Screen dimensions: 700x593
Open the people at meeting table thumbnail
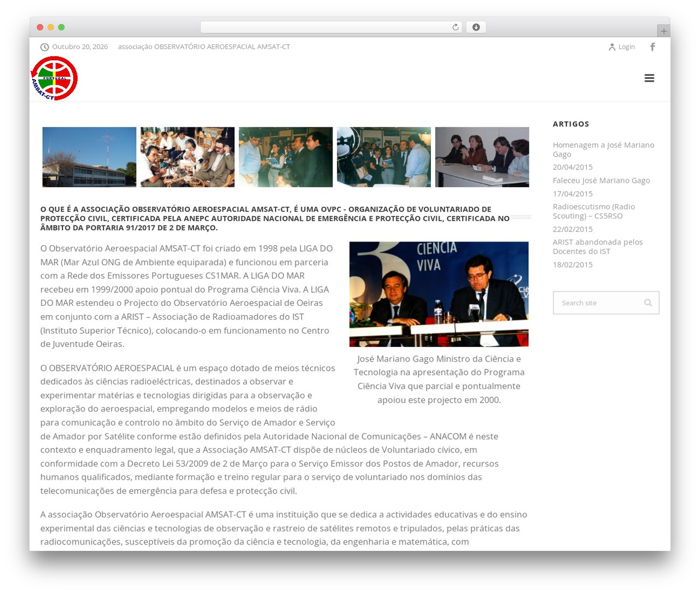482,157
